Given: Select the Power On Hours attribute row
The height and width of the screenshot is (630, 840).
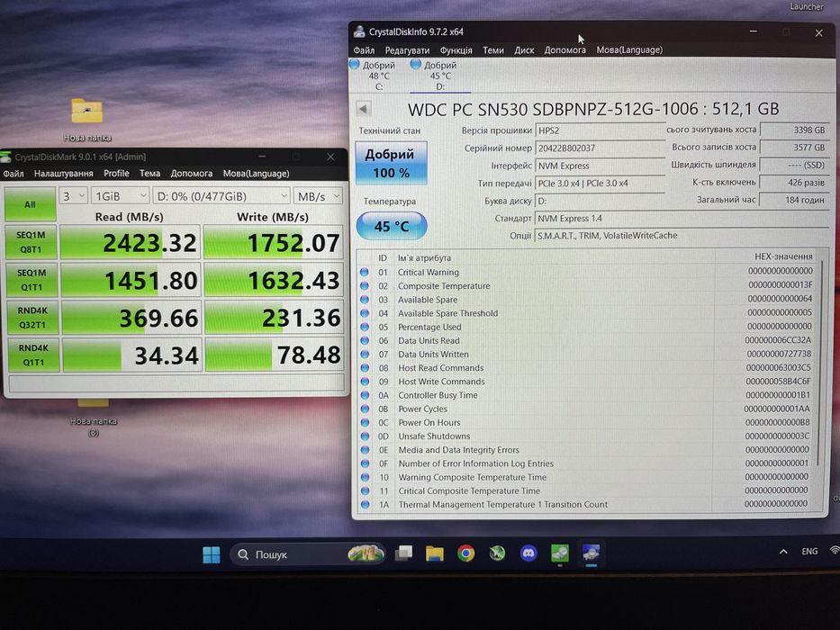Looking at the screenshot, I should tap(587, 422).
